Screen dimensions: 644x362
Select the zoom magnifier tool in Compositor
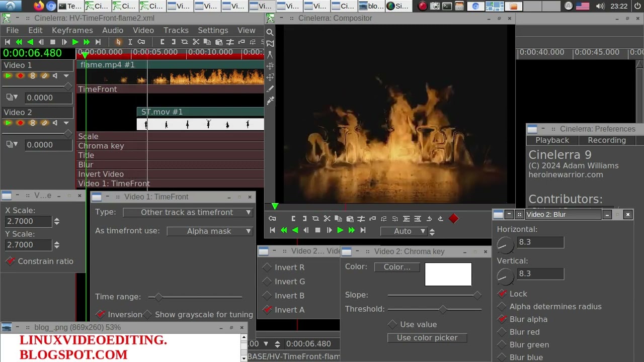click(x=270, y=32)
